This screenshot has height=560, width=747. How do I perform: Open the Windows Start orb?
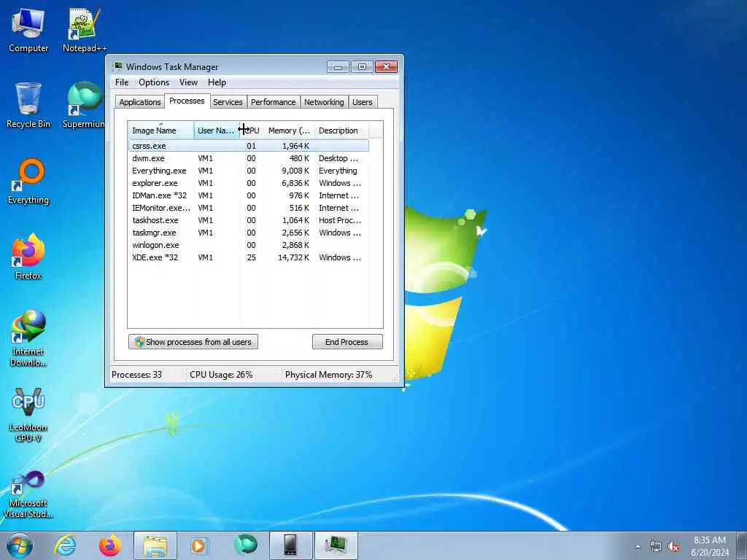(20, 545)
